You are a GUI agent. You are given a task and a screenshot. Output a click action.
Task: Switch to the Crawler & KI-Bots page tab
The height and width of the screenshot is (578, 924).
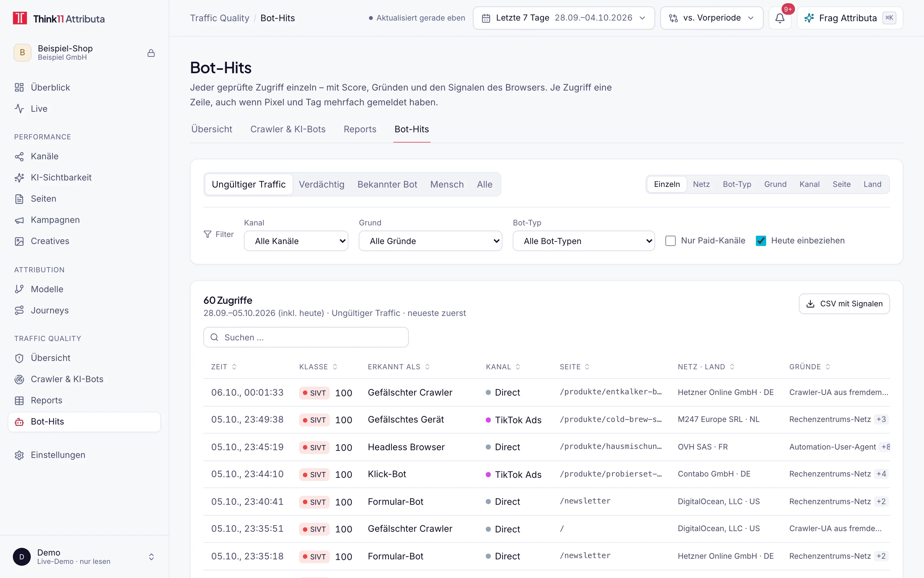(288, 129)
